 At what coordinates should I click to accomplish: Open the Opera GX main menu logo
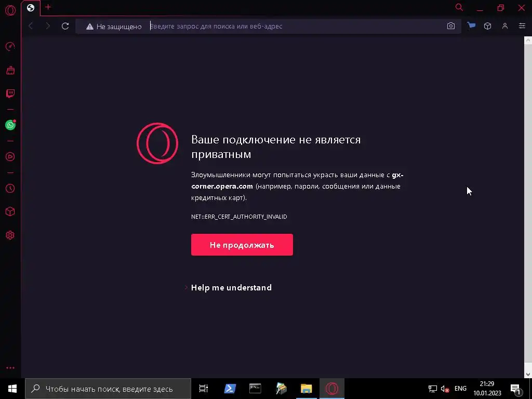(10, 10)
